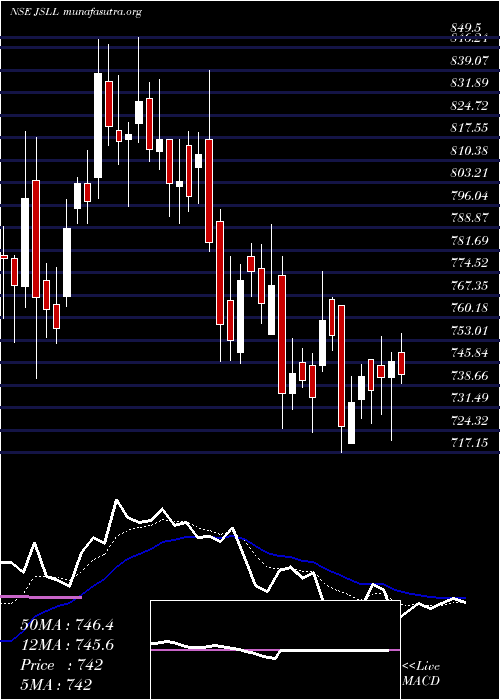Click the 717.15 price axis label

coord(469,443)
